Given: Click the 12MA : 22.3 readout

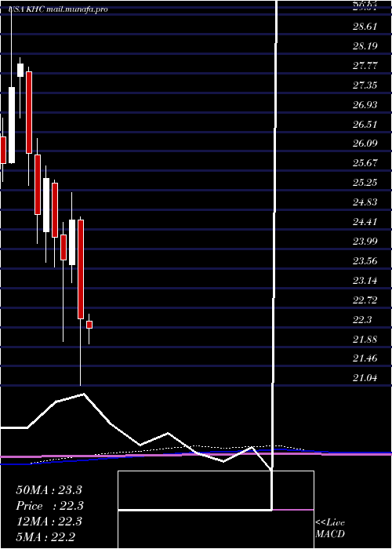Looking at the screenshot, I should pyautogui.click(x=49, y=522).
